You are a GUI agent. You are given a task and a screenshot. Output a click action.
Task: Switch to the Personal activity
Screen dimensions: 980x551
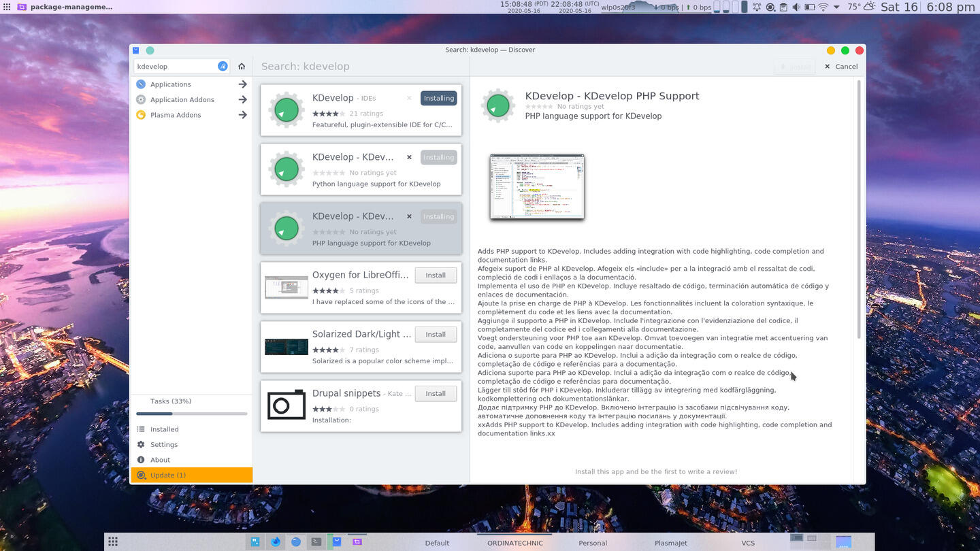pos(593,543)
